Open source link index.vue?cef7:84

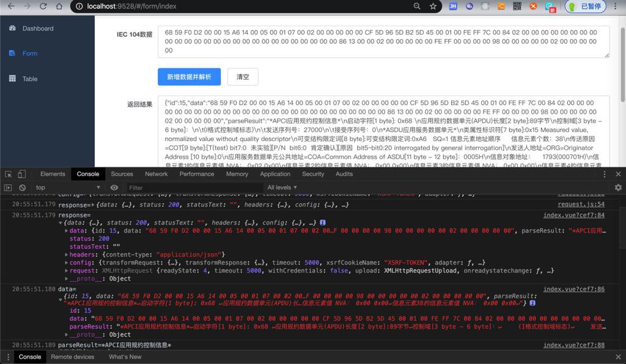pos(573,215)
